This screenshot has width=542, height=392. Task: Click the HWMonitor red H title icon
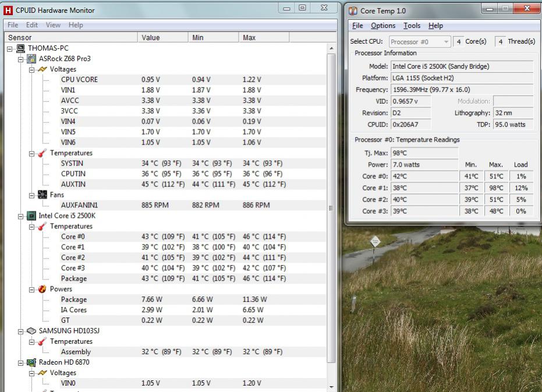(8, 10)
